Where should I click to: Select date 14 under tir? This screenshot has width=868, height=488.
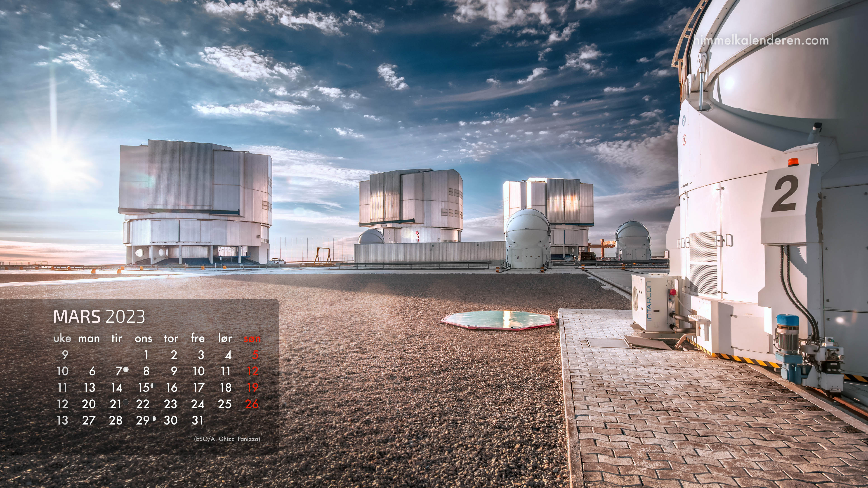pos(117,388)
